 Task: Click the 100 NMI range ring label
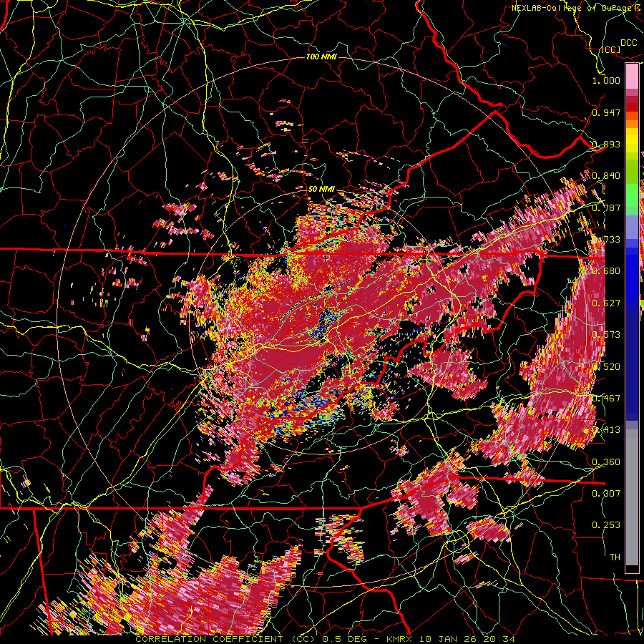click(321, 57)
